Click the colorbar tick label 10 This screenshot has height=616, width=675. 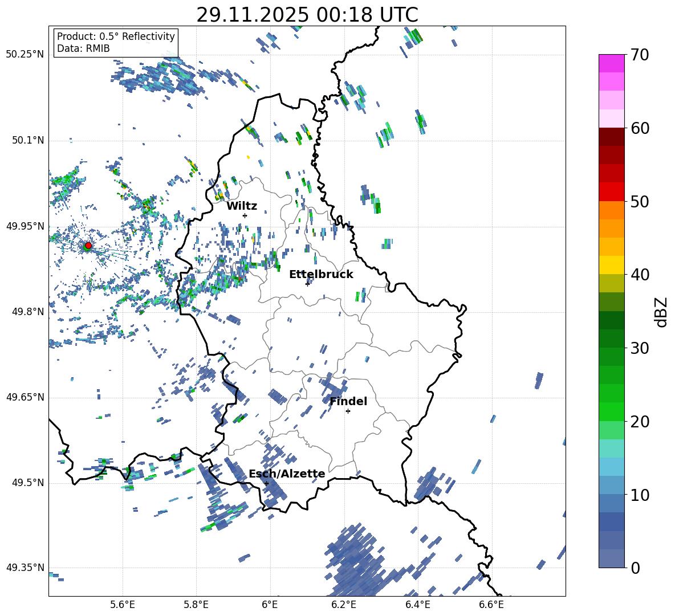[x=640, y=495]
